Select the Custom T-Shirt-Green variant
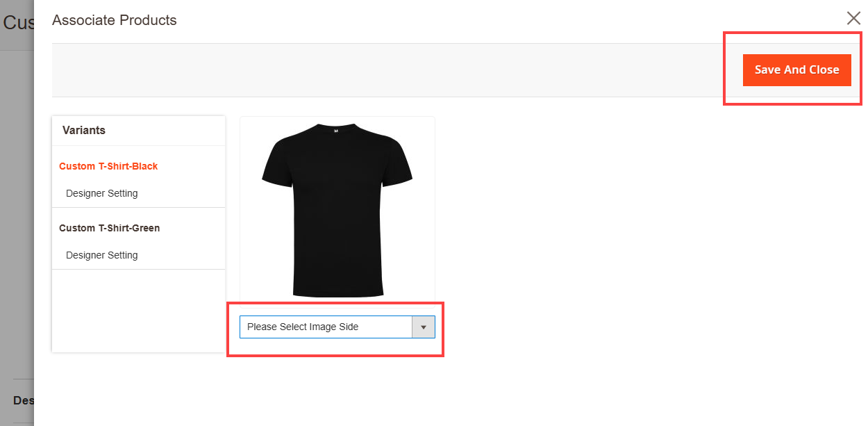The width and height of the screenshot is (868, 426). 109,228
